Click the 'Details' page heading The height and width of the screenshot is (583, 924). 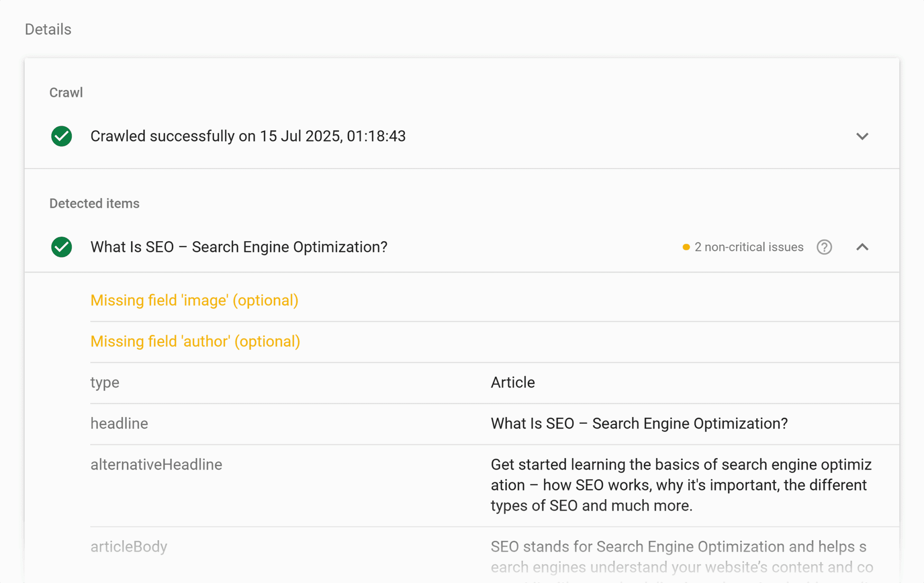[48, 29]
